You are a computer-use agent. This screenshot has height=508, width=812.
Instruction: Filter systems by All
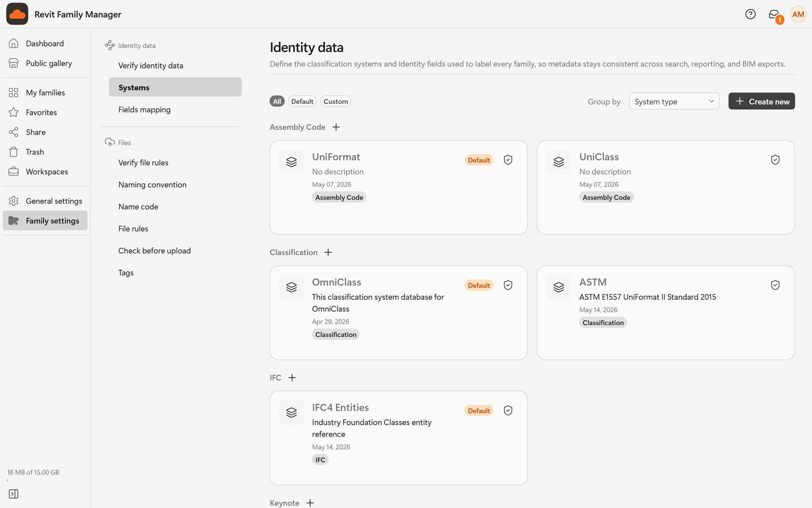(x=277, y=101)
